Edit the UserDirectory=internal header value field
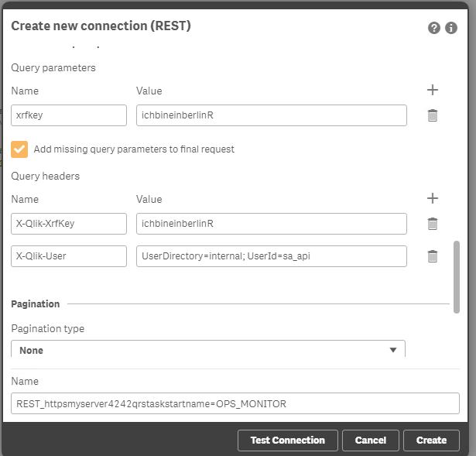476x456 pixels. pos(271,256)
